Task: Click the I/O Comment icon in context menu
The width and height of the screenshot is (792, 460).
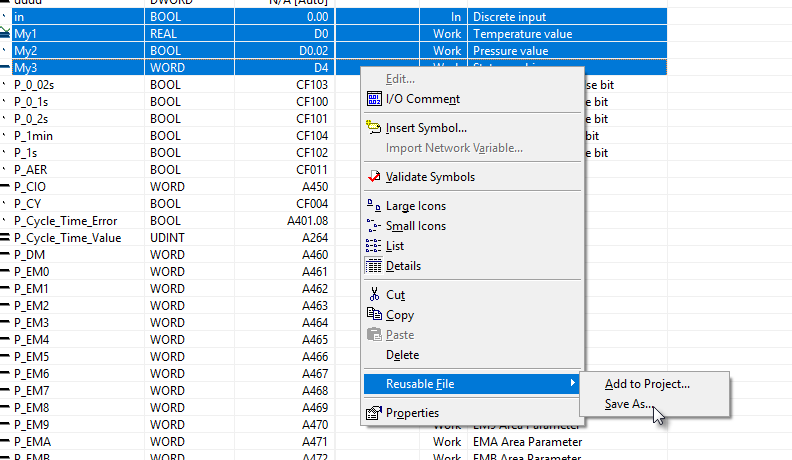Action: [374, 98]
